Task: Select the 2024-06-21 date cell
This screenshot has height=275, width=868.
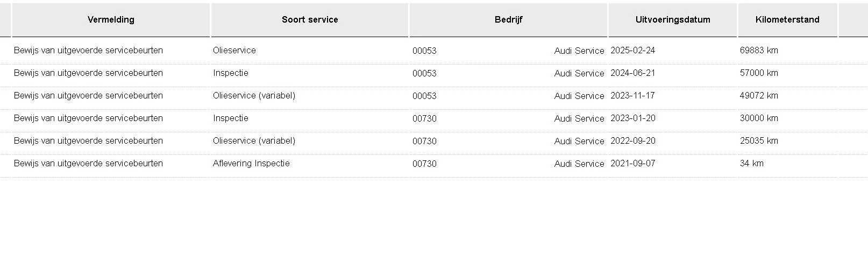Action: pyautogui.click(x=633, y=73)
